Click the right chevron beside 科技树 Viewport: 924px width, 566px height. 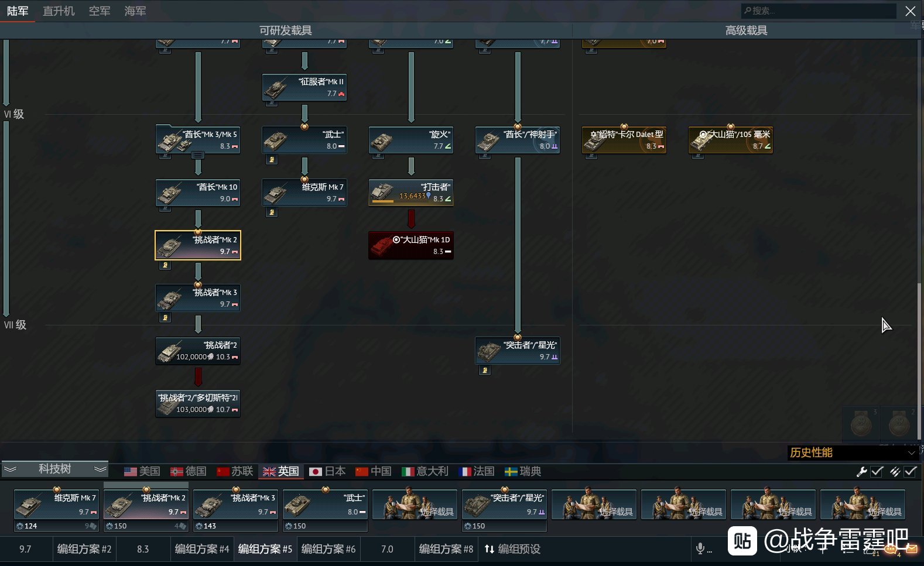click(101, 469)
